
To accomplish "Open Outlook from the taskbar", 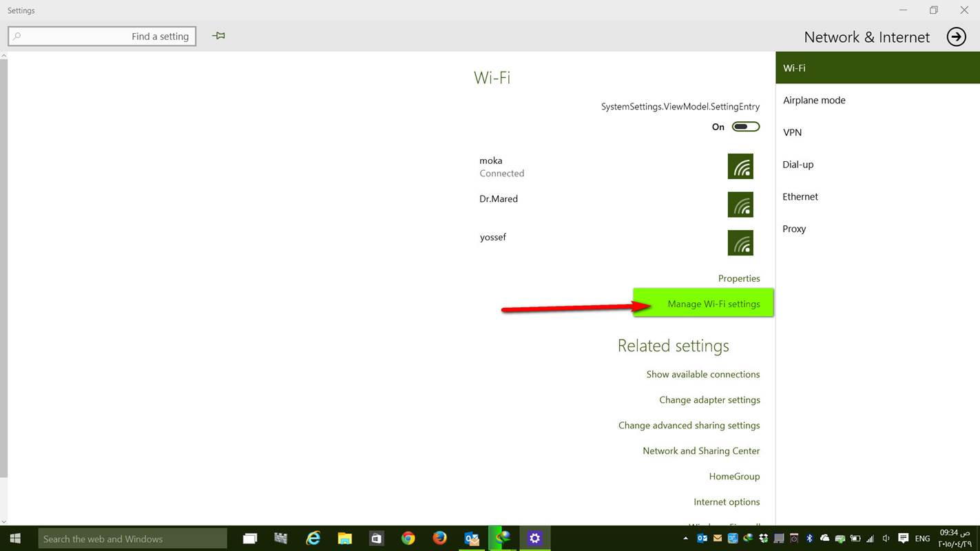I will click(472, 539).
